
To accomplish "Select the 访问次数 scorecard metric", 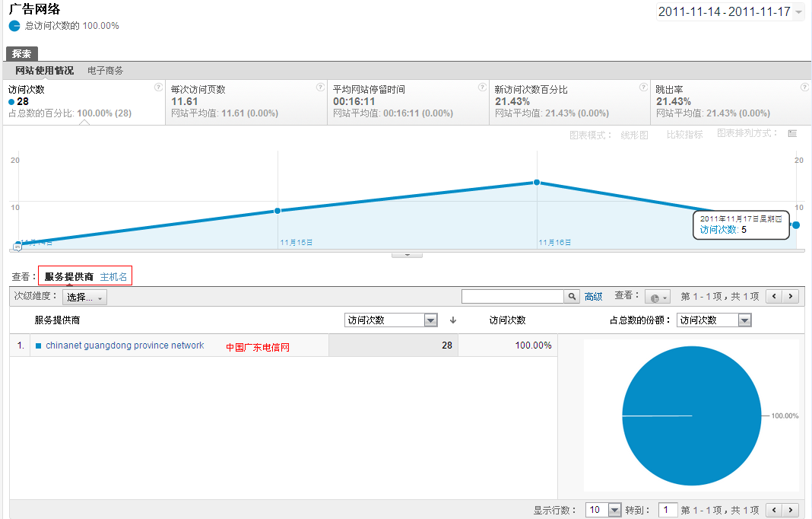I will [x=84, y=102].
